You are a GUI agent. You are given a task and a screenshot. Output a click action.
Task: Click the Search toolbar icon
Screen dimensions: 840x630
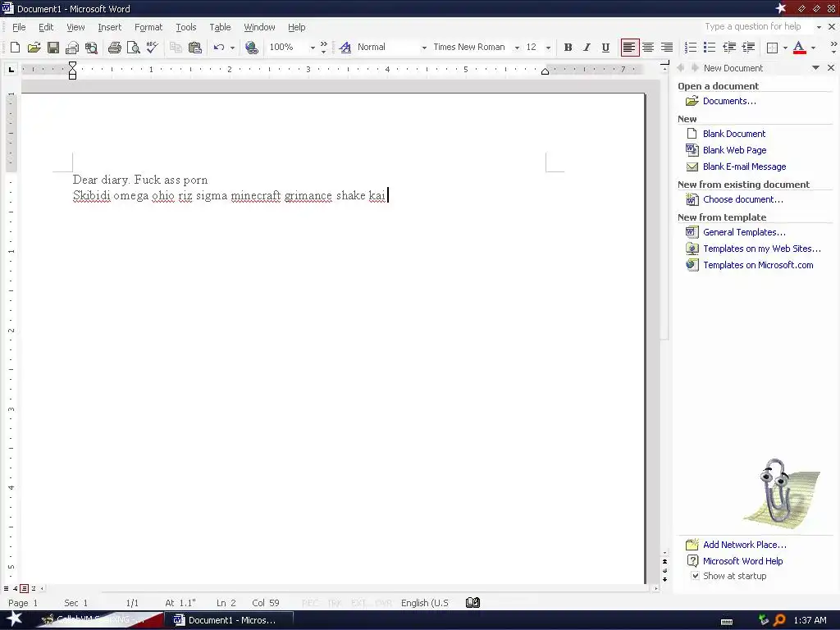[x=91, y=48]
